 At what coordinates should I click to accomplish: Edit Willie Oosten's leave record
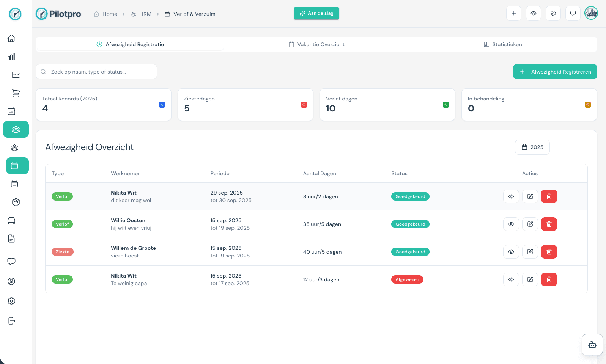point(530,224)
